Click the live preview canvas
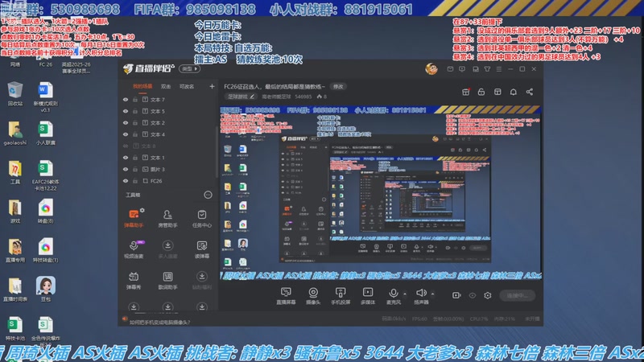Image resolution: width=644 pixels, height=362 pixels. [x=380, y=193]
